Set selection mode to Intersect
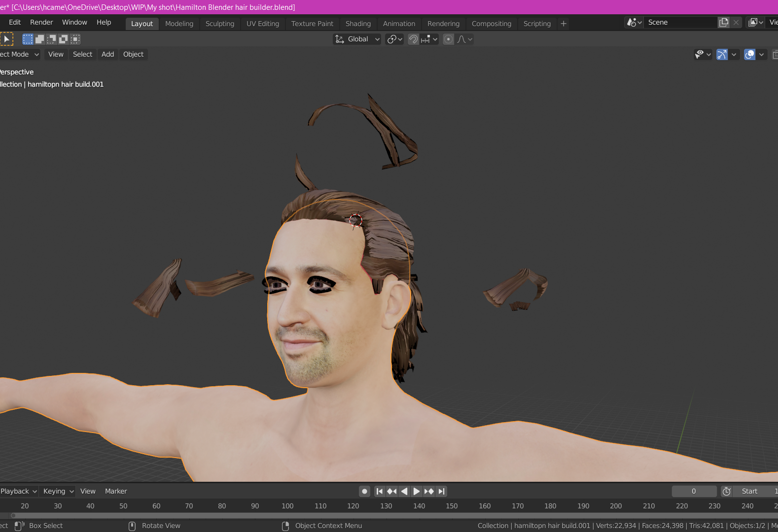Image resolution: width=778 pixels, height=532 pixels. coord(75,39)
